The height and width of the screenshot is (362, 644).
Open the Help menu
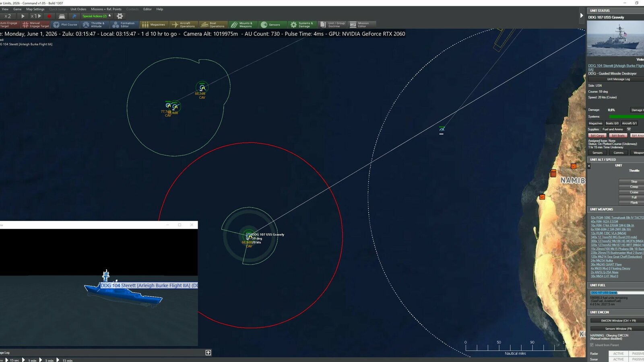(x=160, y=9)
